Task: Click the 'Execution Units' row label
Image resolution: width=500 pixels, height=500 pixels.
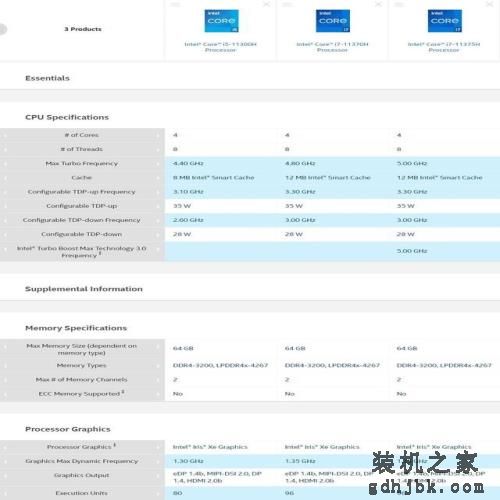Action: click(82, 493)
